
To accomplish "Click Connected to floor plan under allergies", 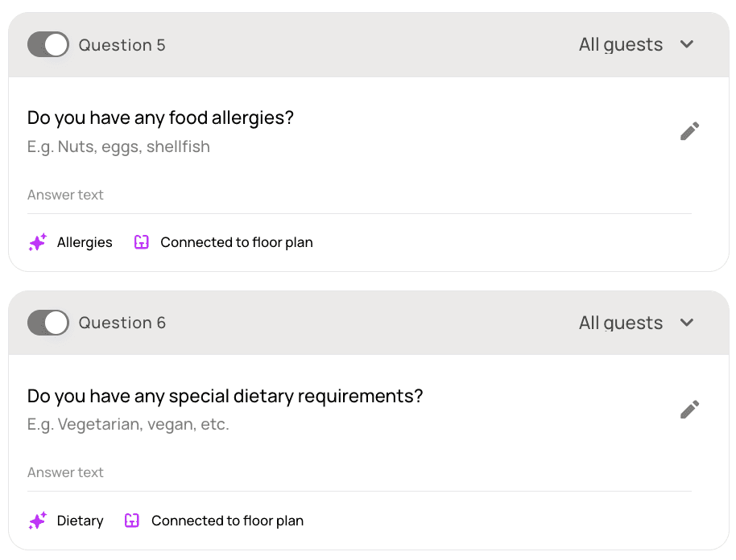I will 236,242.
